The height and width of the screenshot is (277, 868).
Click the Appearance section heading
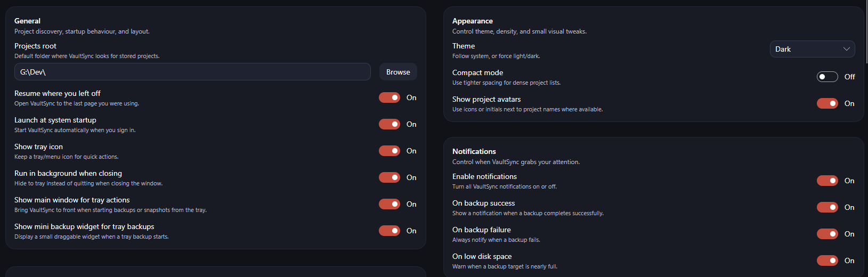pos(472,21)
